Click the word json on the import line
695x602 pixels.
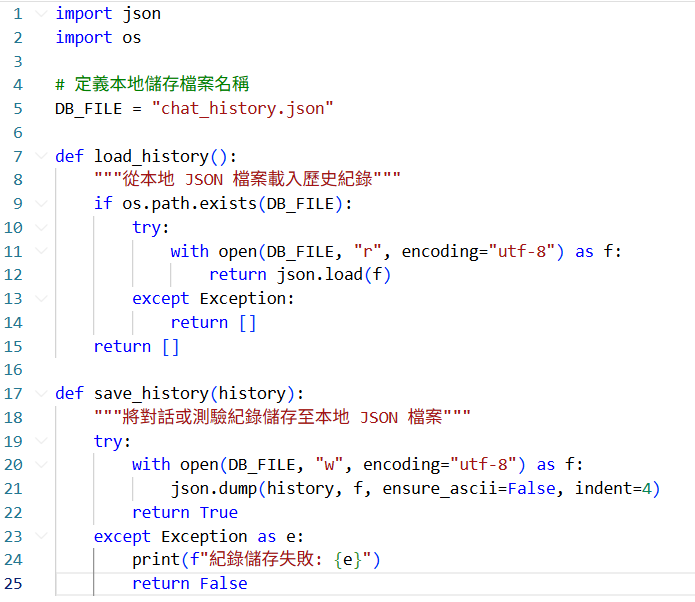tap(142, 14)
